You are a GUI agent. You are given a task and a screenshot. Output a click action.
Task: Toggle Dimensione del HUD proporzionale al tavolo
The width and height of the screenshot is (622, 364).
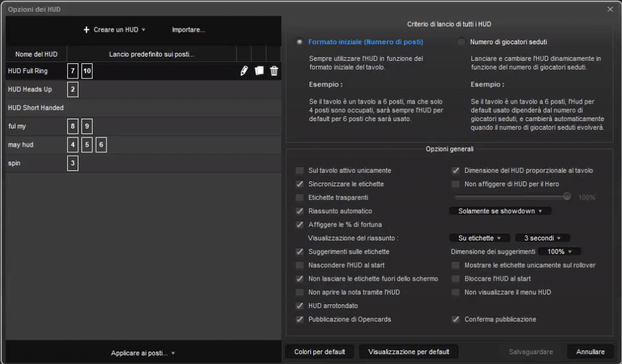pyautogui.click(x=455, y=170)
